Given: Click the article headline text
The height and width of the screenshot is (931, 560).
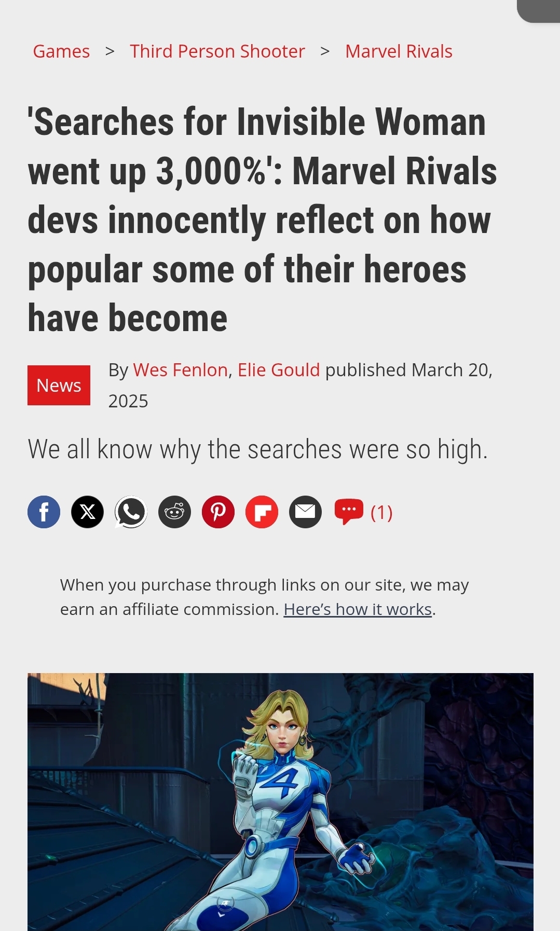Looking at the screenshot, I should click(x=262, y=220).
